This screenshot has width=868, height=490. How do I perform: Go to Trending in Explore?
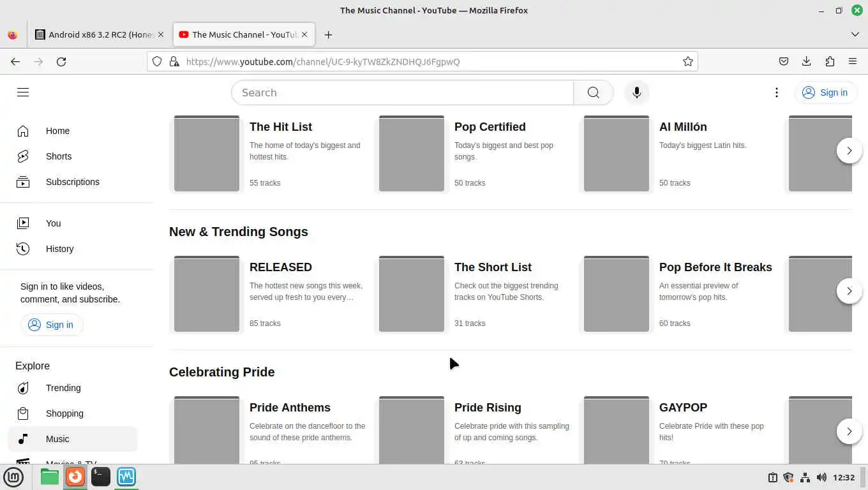[63, 388]
